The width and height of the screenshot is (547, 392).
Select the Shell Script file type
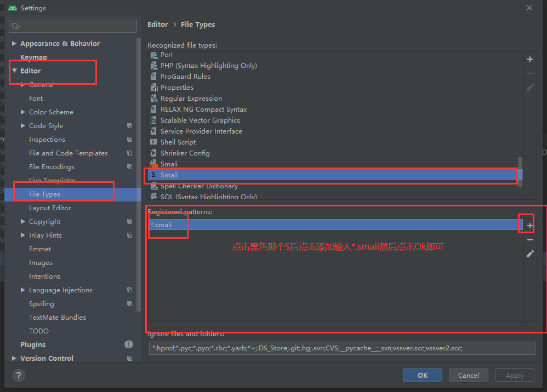pos(178,142)
